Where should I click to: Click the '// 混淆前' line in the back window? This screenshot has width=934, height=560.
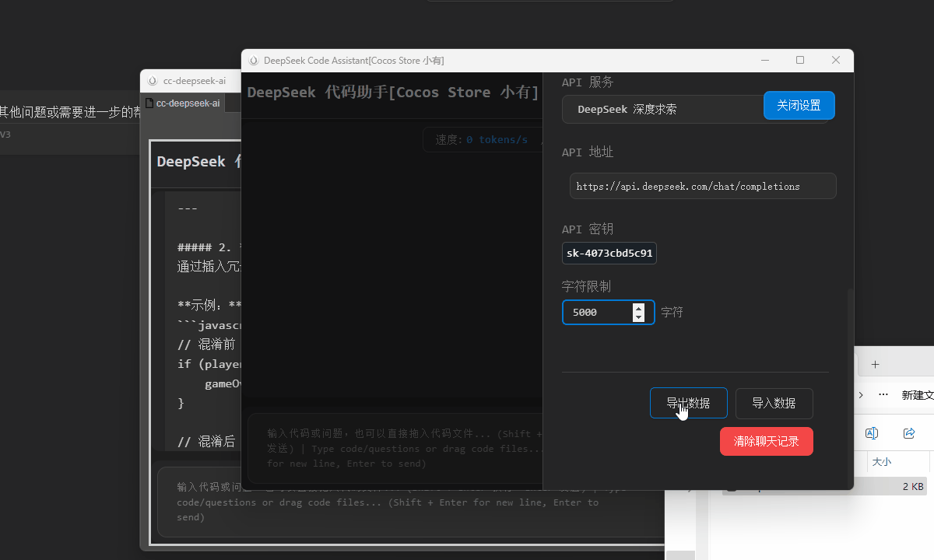[206, 345]
